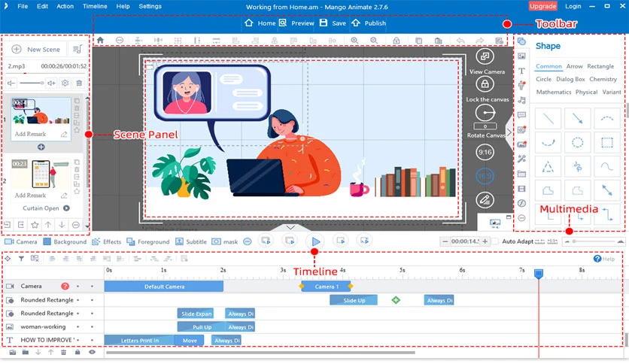Screen dimensions: 629x364
Task: Toggle visibility eye icon below timeline layers
Action: 92,353
